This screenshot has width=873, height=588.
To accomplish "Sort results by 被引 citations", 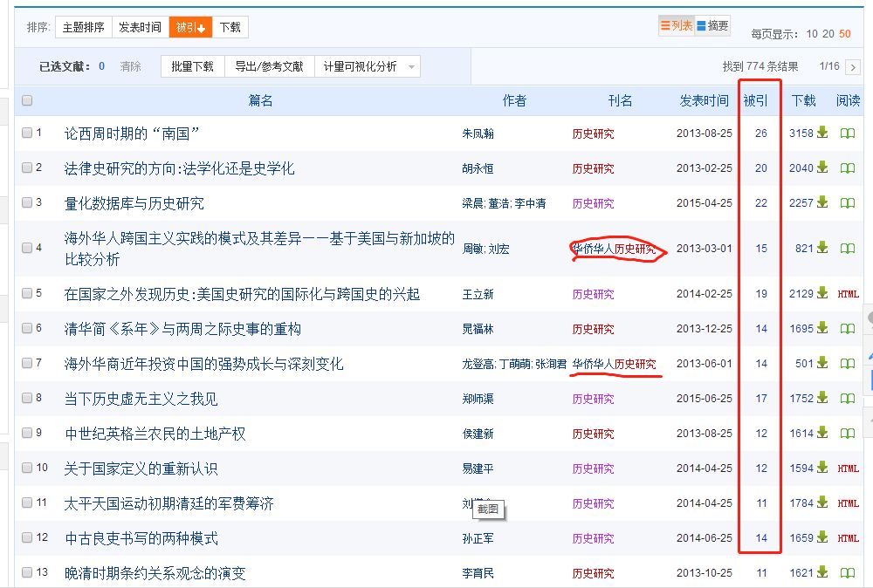I will tap(190, 27).
